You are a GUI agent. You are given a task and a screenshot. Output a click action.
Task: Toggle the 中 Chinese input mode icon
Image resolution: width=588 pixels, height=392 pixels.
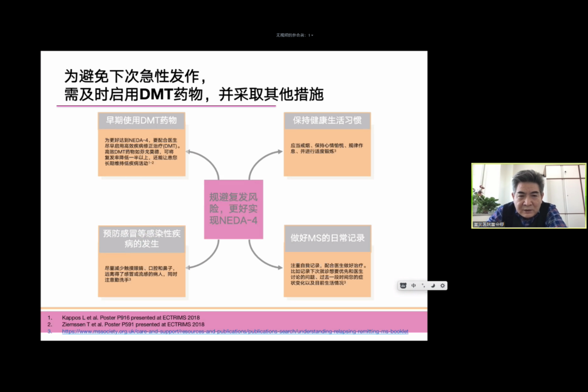[413, 285]
